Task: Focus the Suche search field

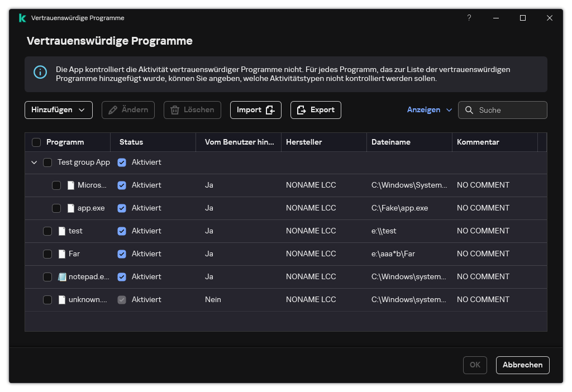Action: (509, 110)
